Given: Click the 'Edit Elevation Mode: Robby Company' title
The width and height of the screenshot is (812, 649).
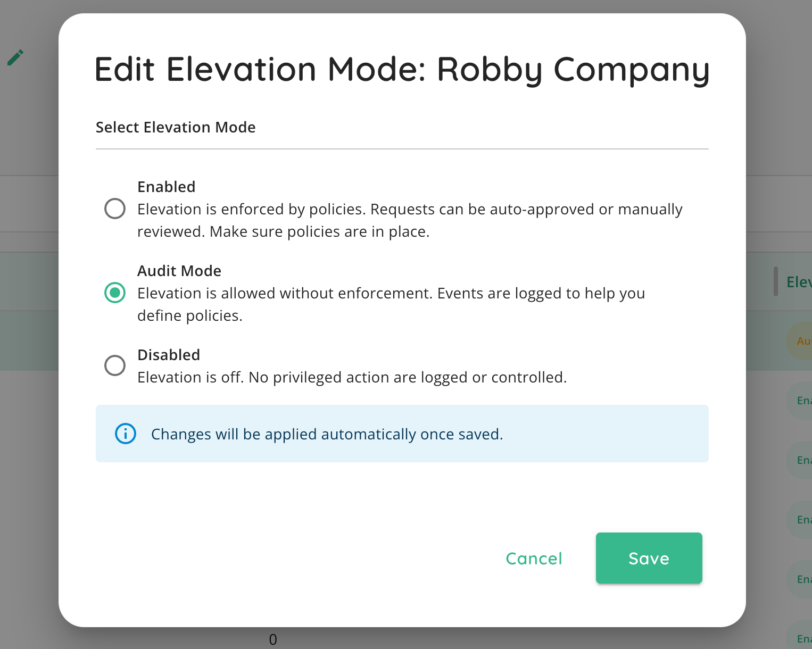Looking at the screenshot, I should [x=402, y=70].
